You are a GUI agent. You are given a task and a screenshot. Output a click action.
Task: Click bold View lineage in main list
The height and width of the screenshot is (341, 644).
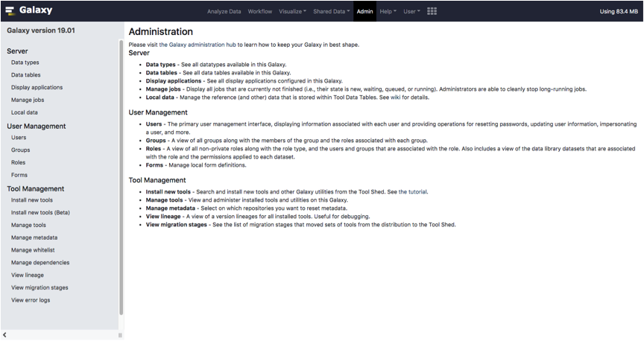(163, 216)
